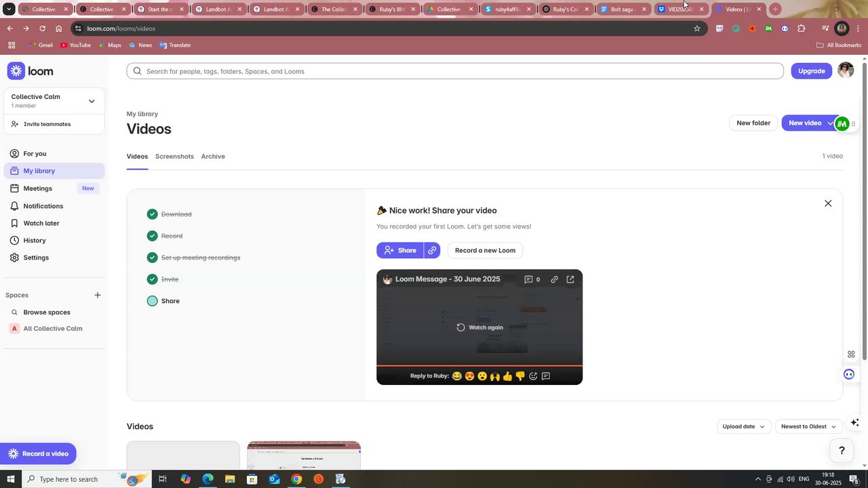Switch to the Screenshots tab

[x=174, y=157]
